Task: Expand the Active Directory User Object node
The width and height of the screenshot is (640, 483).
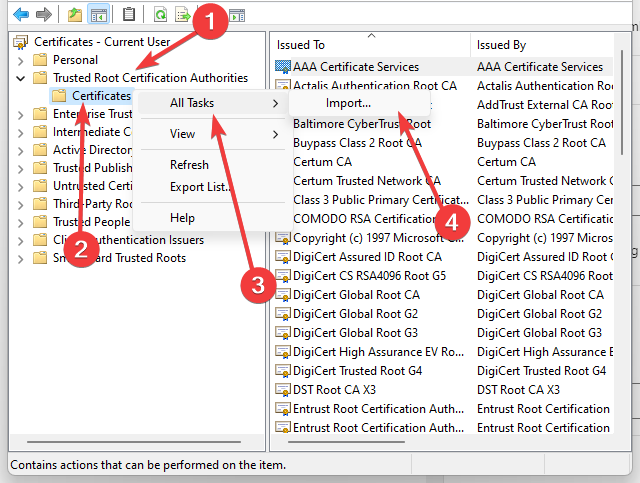Action: [x=20, y=151]
